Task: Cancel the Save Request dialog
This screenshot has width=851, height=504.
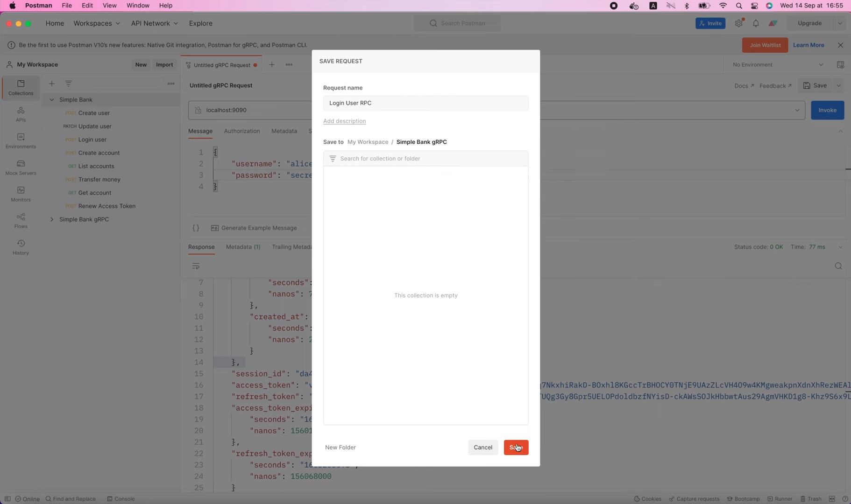Action: [483, 448]
